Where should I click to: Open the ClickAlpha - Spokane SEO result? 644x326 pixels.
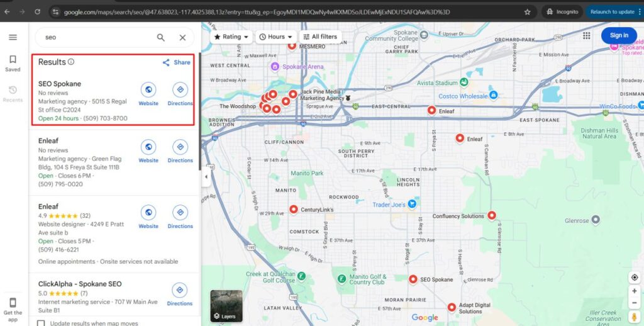(x=80, y=284)
